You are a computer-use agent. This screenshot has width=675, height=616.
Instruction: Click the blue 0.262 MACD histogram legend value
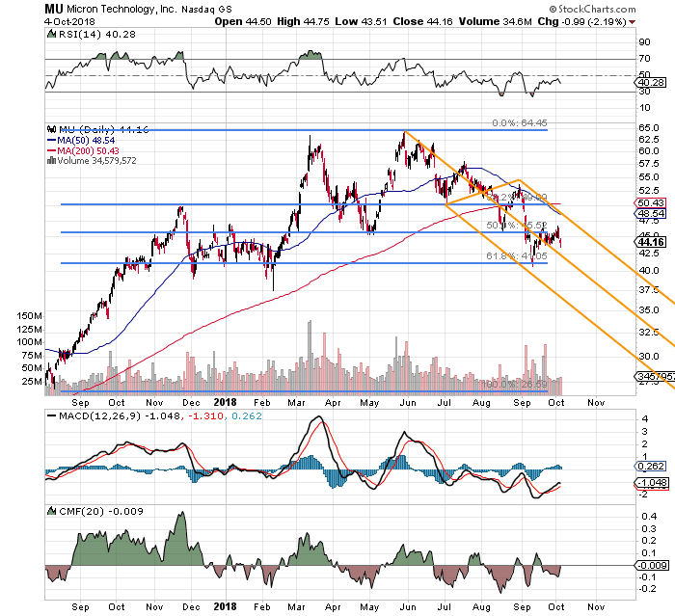[x=247, y=416]
